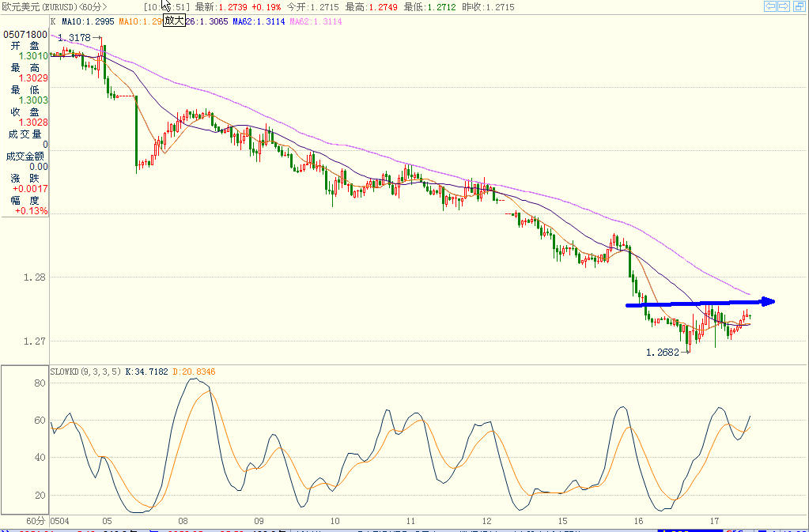
Task: Click the 09 date on time axis
Action: tap(259, 521)
